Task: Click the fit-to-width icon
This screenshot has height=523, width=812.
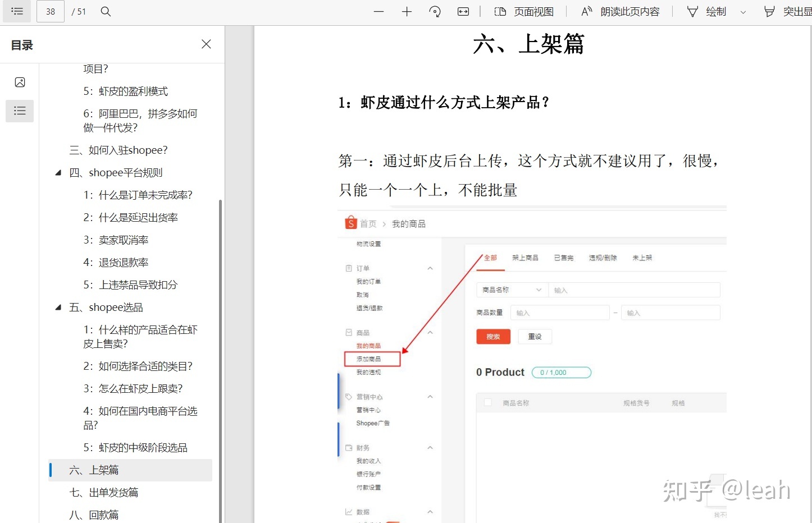Action: [x=463, y=11]
